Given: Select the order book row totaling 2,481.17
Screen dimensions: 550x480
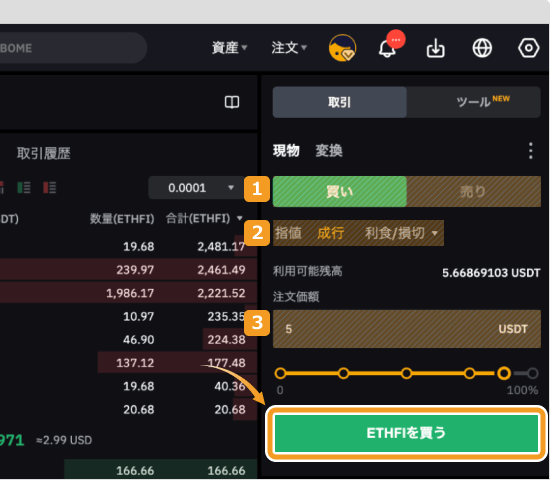Looking at the screenshot, I should pos(128,247).
